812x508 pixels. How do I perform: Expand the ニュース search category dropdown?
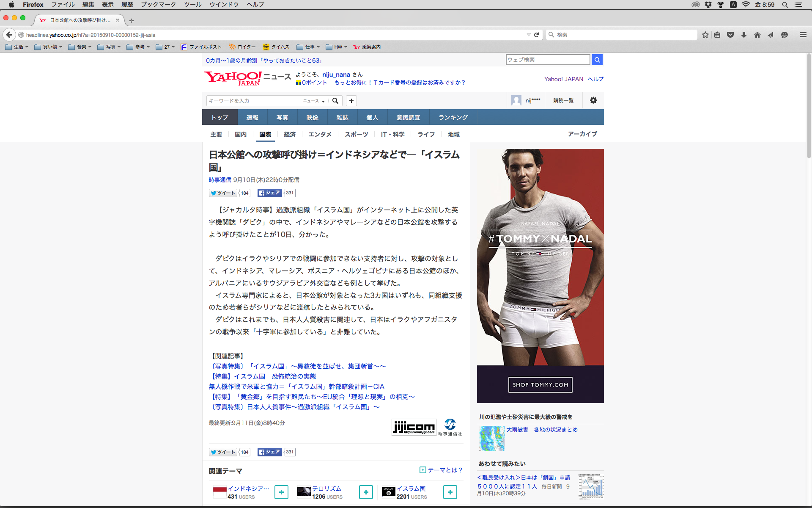[314, 101]
